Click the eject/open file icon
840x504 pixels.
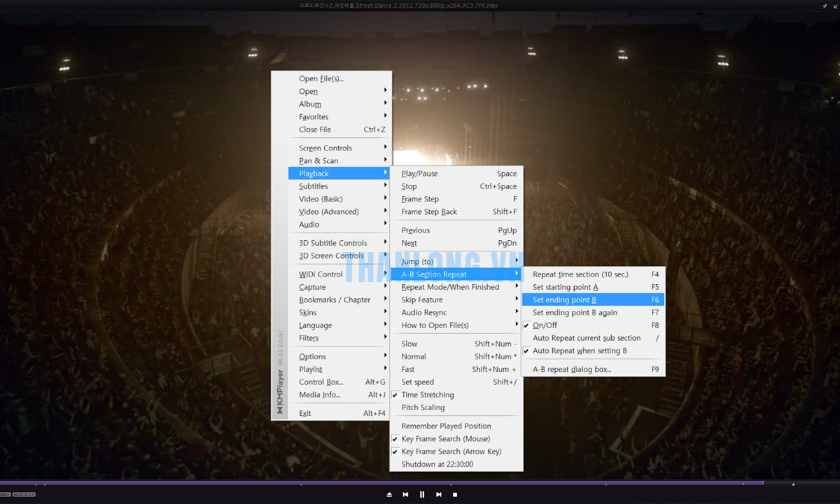point(389,494)
